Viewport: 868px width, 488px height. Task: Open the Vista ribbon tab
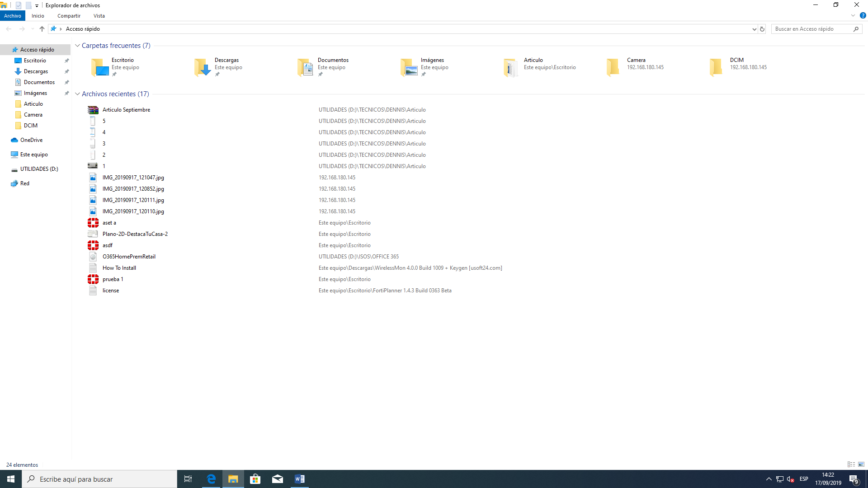click(99, 16)
